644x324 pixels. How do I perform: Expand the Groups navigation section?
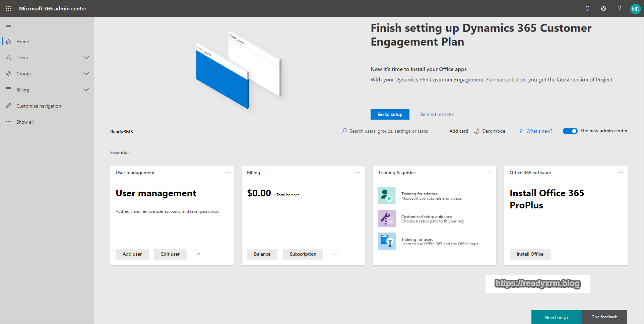pyautogui.click(x=86, y=74)
